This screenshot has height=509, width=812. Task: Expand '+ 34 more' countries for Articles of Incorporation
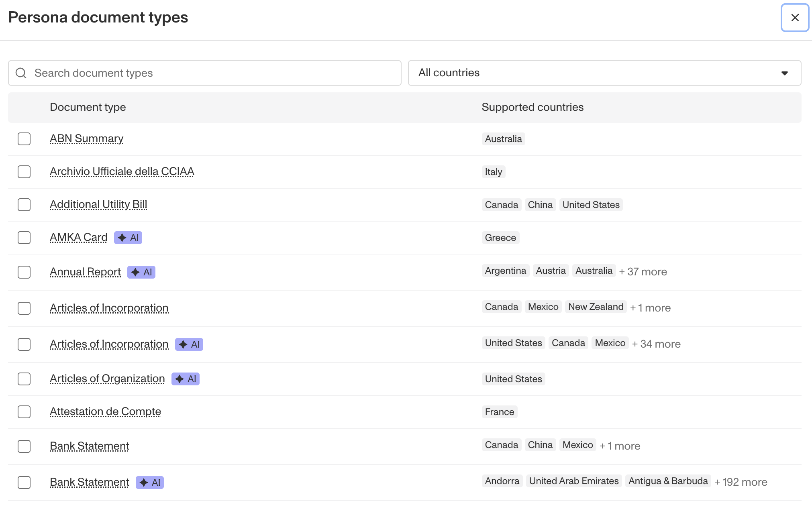[656, 344]
